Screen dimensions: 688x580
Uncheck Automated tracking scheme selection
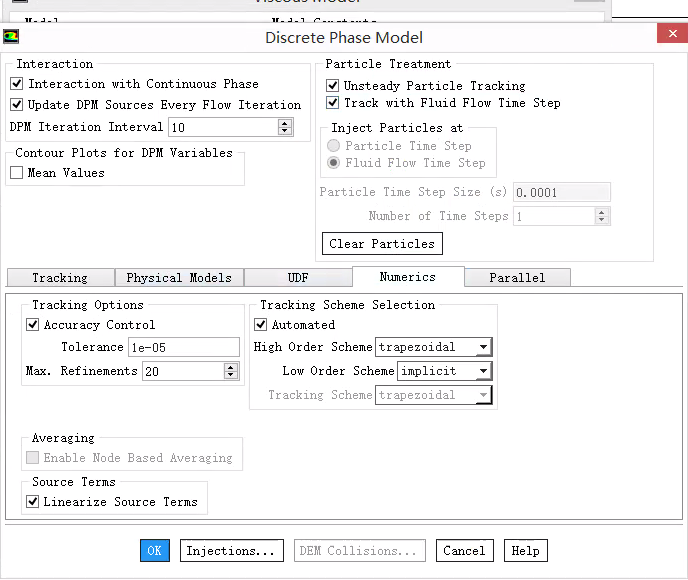tap(261, 325)
